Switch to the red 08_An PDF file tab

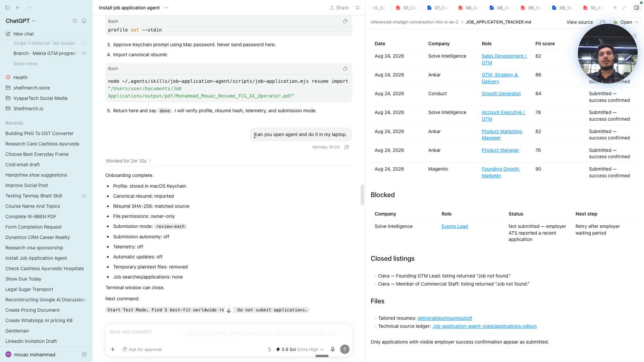pos(469,8)
